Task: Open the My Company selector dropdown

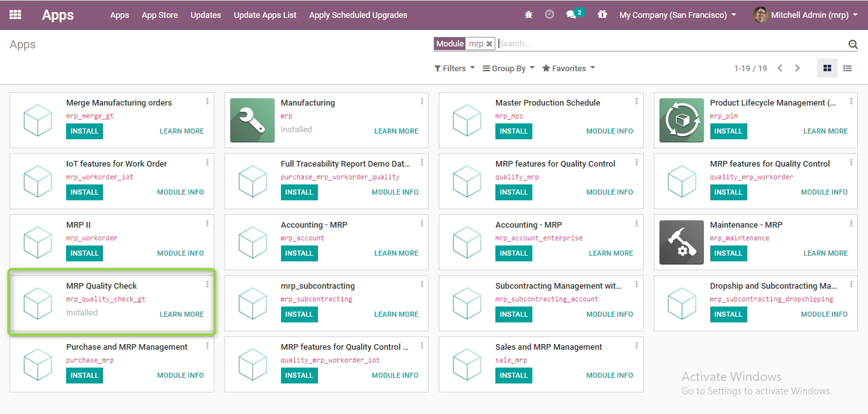Action: (x=677, y=15)
